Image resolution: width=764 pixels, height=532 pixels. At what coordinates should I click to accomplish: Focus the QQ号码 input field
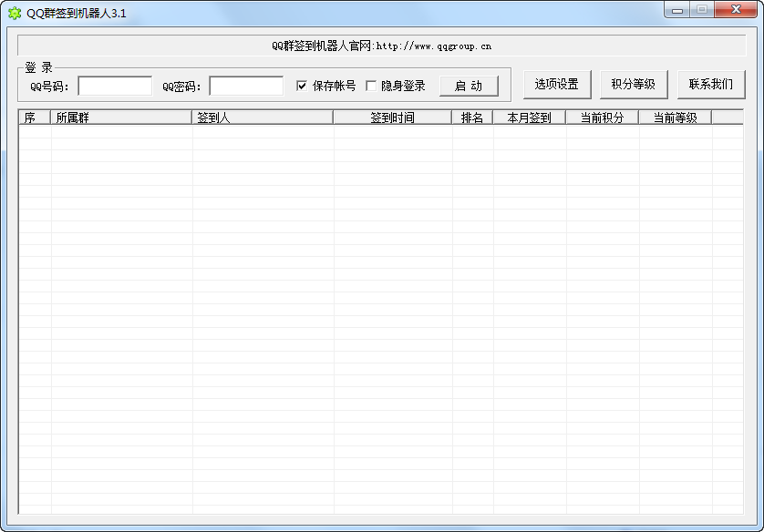[115, 87]
